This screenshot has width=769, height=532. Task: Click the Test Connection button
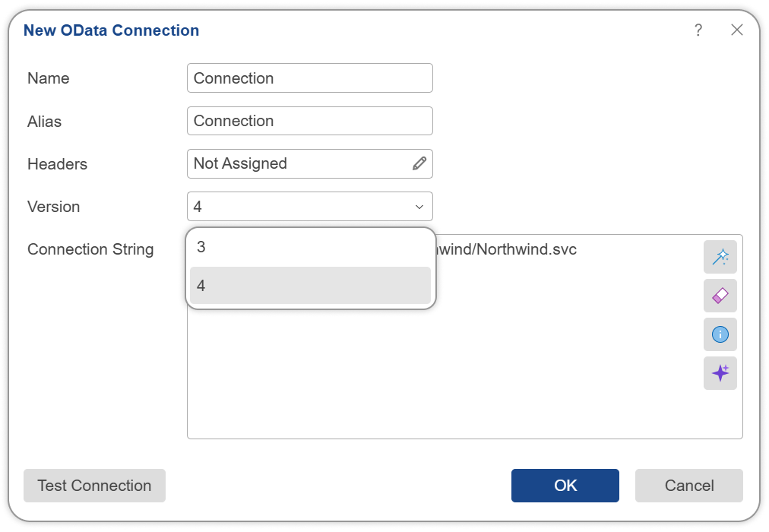pyautogui.click(x=95, y=486)
